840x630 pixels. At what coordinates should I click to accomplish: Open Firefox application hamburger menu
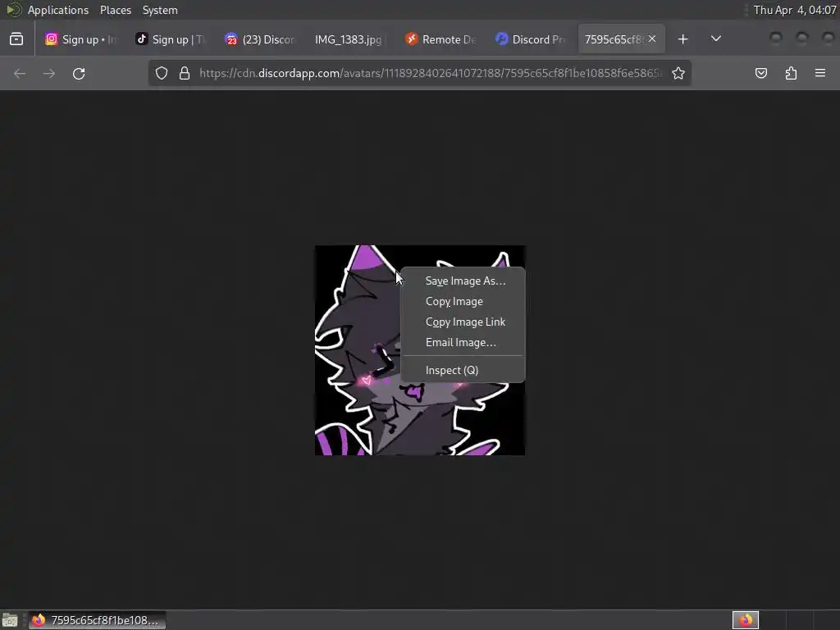point(820,73)
